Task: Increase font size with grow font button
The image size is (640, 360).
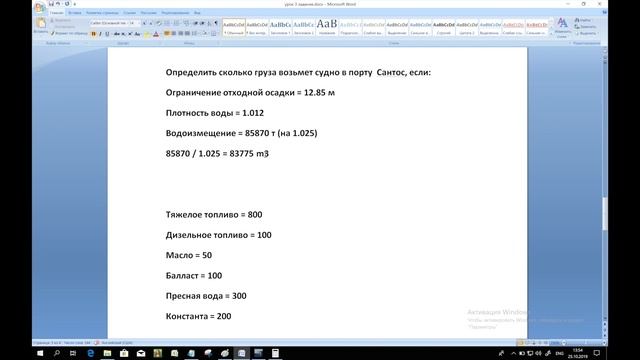Action: point(144,23)
